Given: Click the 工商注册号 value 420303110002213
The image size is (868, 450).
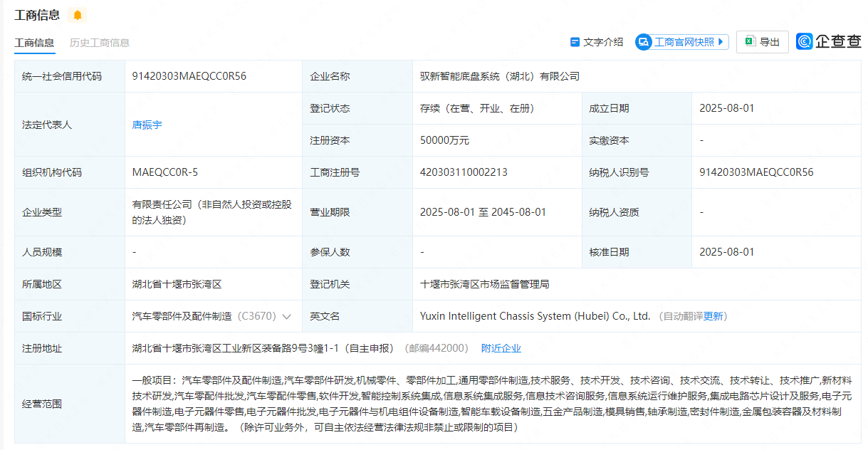Looking at the screenshot, I should pos(464,172).
